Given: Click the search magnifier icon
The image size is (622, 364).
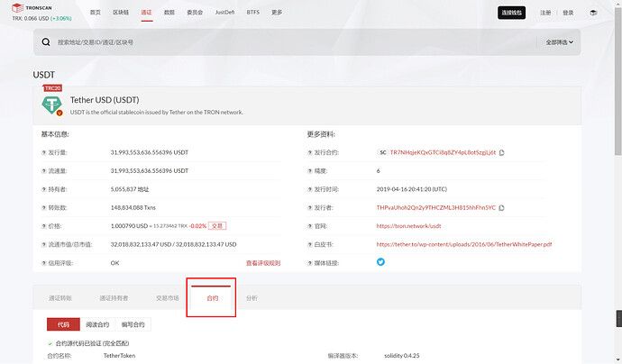Looking at the screenshot, I should pyautogui.click(x=46, y=42).
